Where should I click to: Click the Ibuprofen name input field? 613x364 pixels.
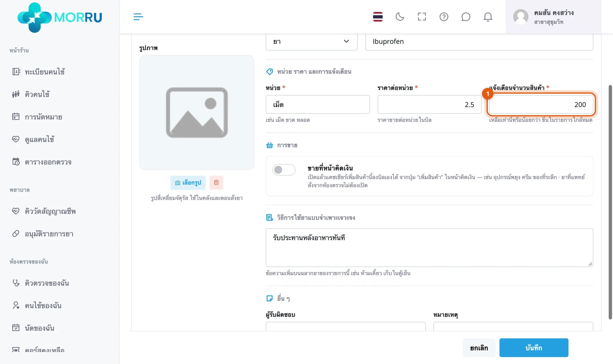coord(479,41)
